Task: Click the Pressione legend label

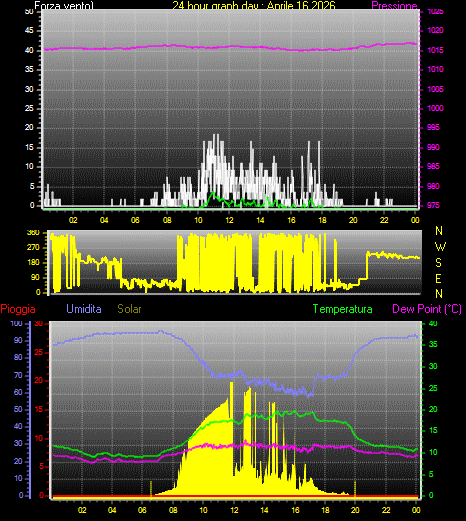Action: click(x=394, y=5)
